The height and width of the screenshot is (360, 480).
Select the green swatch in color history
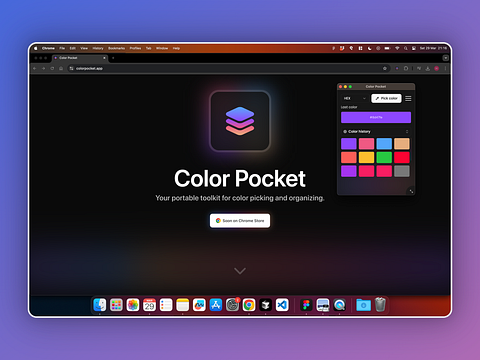coord(384,157)
